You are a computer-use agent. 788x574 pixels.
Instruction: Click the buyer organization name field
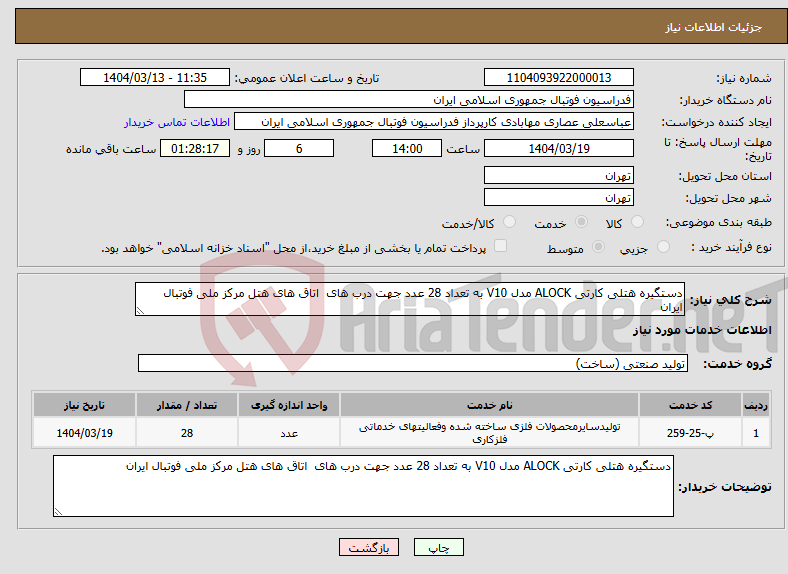click(x=409, y=100)
